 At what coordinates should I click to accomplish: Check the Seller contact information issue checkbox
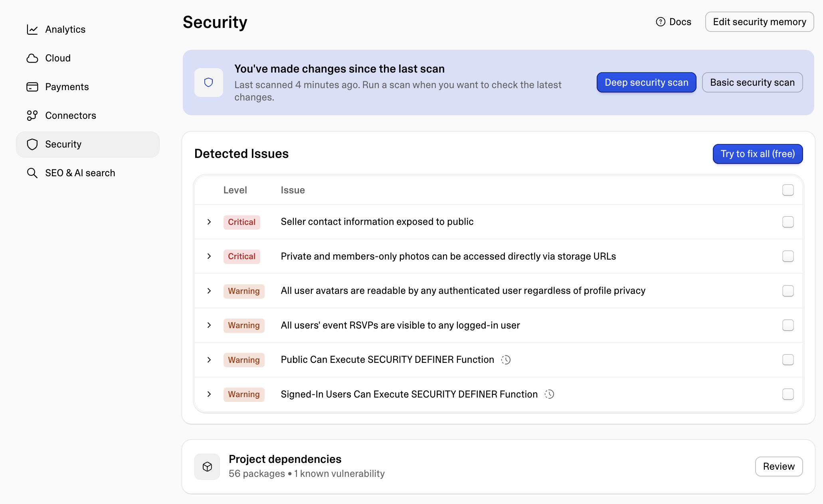click(788, 222)
